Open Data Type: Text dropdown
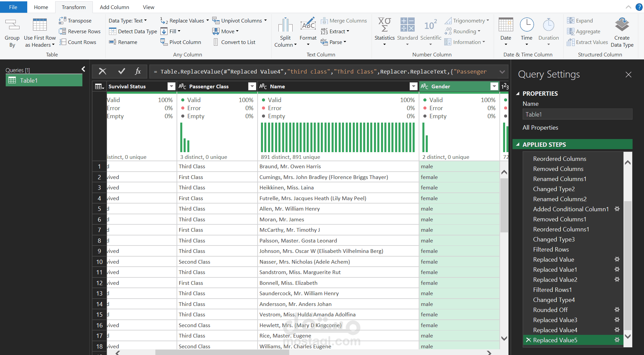The width and height of the screenshot is (644, 355). pos(128,20)
